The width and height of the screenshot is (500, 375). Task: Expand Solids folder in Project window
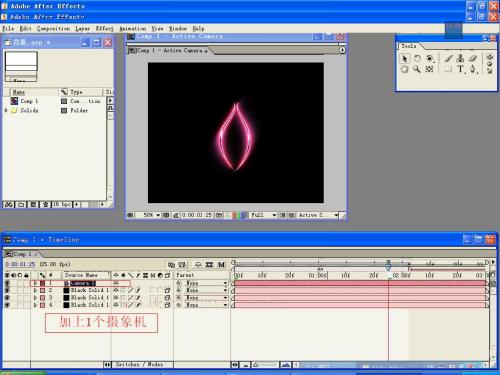[6, 110]
